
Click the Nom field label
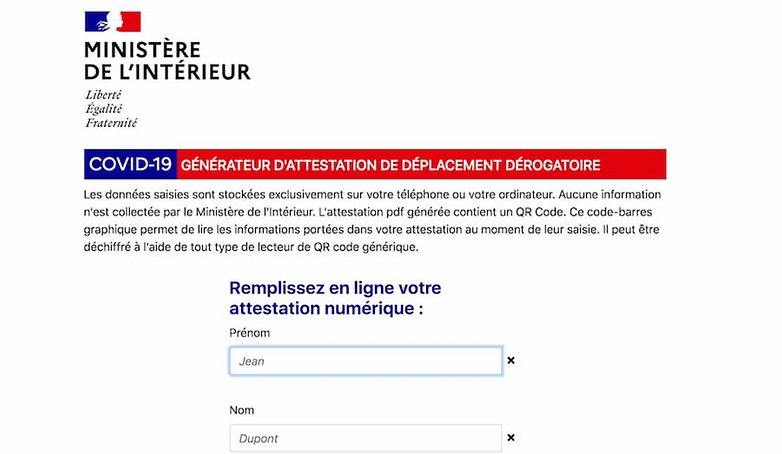pyautogui.click(x=241, y=410)
